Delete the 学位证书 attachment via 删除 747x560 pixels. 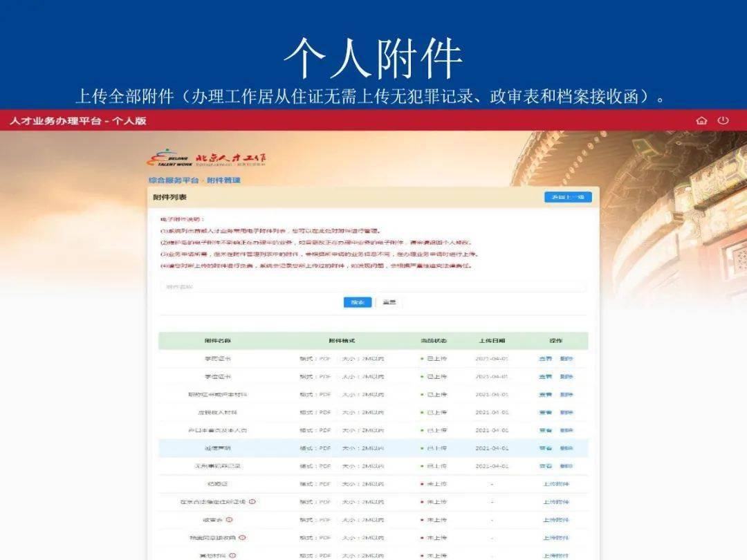(566, 377)
